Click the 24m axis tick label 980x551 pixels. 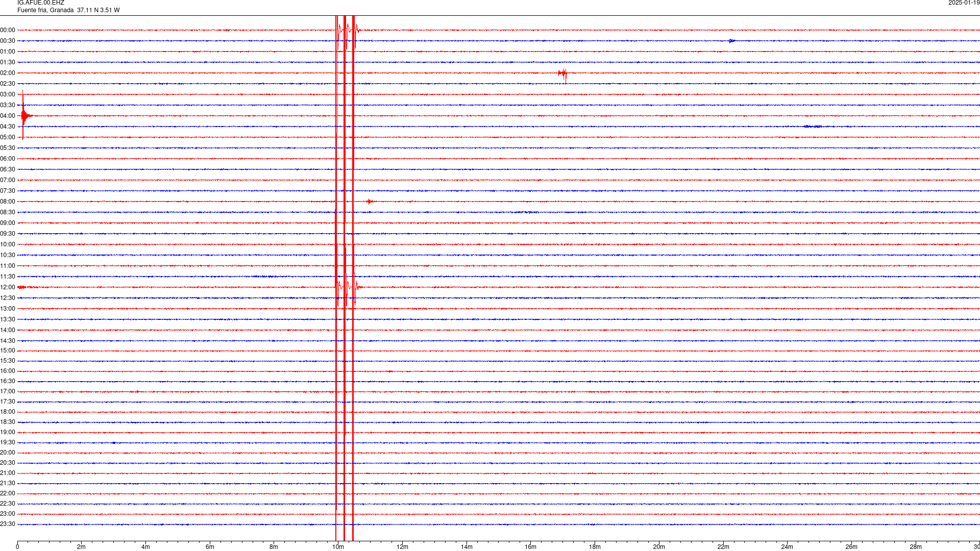787,547
